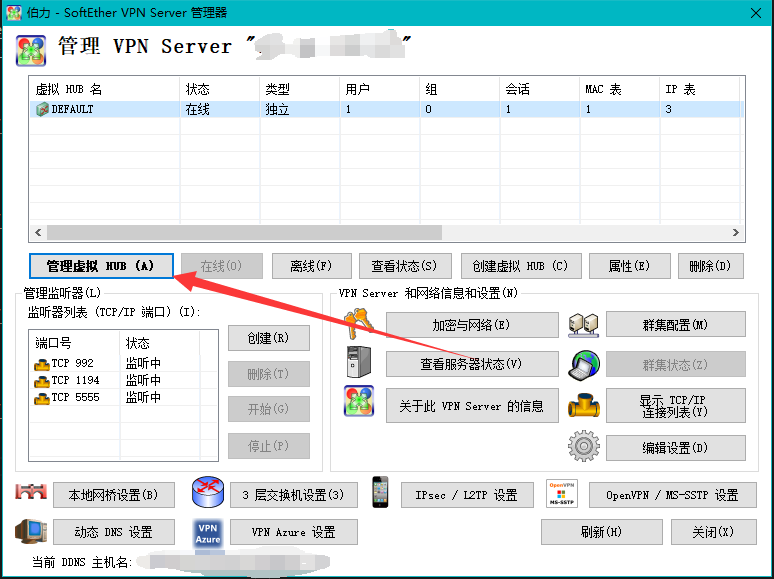Click the VPN Server manager logo icon
The height and width of the screenshot is (579, 774).
(31, 50)
